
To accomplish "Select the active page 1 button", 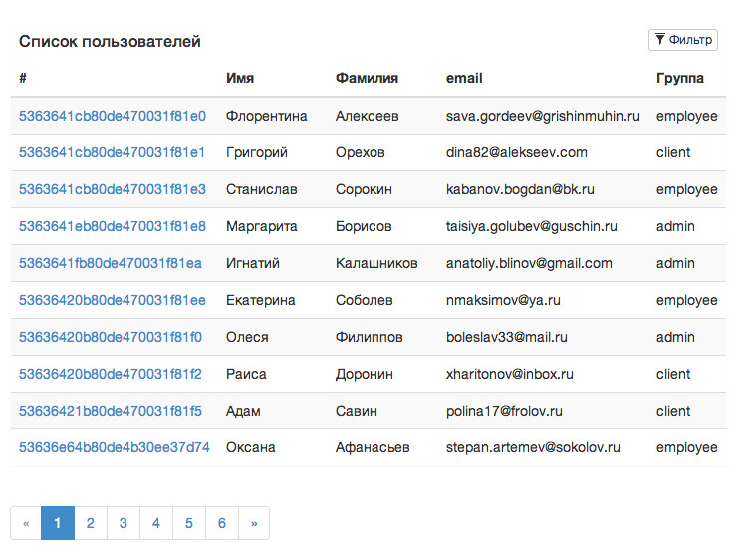I will point(58,523).
